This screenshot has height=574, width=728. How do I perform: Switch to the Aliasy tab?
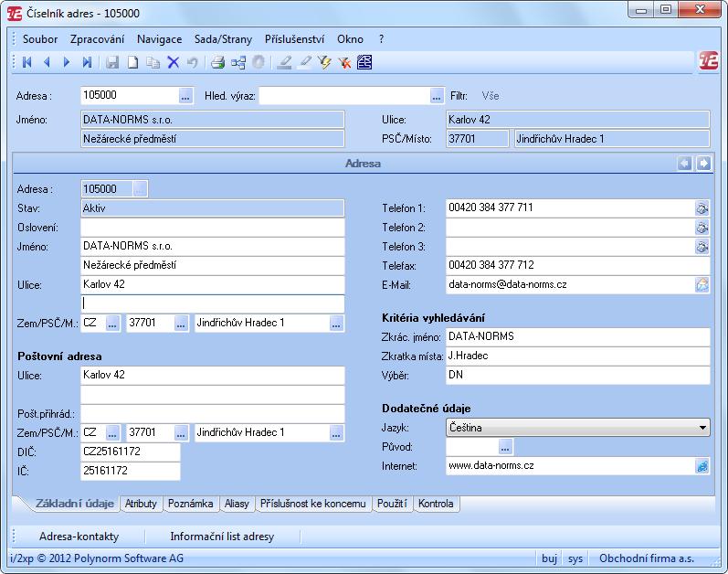pos(237,504)
